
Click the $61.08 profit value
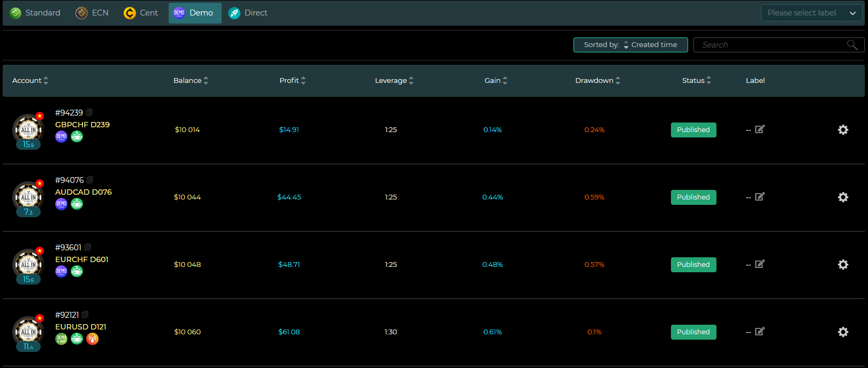coord(289,332)
